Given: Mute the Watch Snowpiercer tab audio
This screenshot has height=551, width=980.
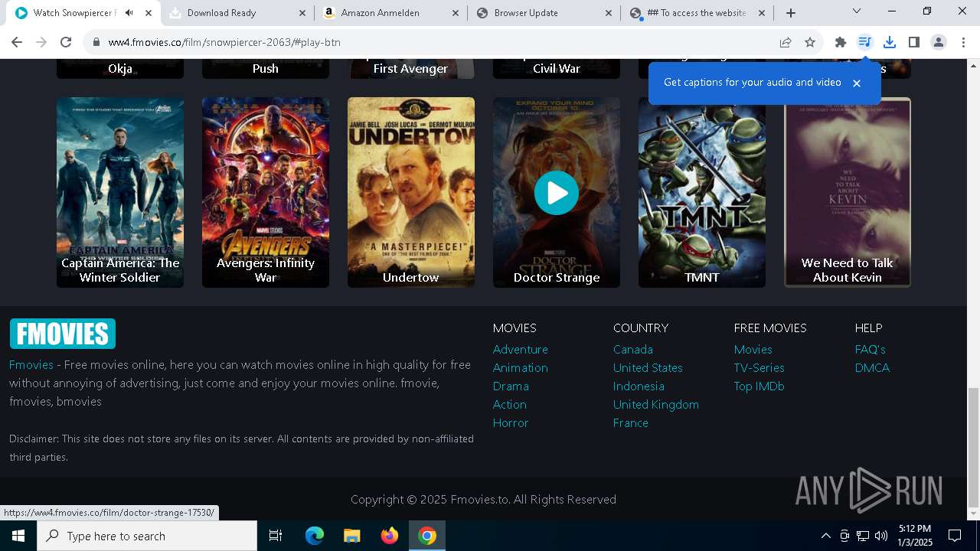Looking at the screenshot, I should pos(129,13).
